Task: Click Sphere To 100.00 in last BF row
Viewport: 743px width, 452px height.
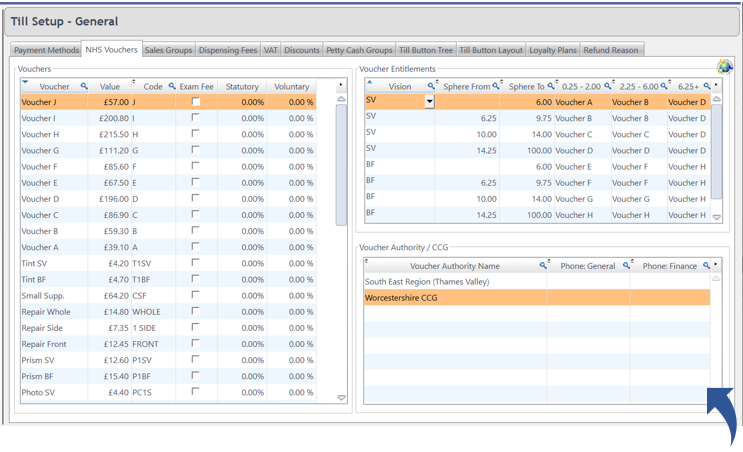Action: [526, 215]
